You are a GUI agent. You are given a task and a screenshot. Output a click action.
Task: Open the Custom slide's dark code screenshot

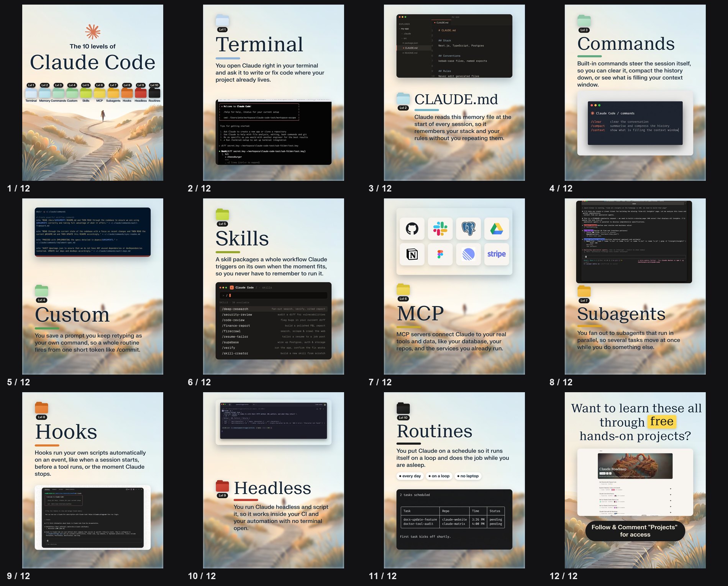tap(93, 232)
